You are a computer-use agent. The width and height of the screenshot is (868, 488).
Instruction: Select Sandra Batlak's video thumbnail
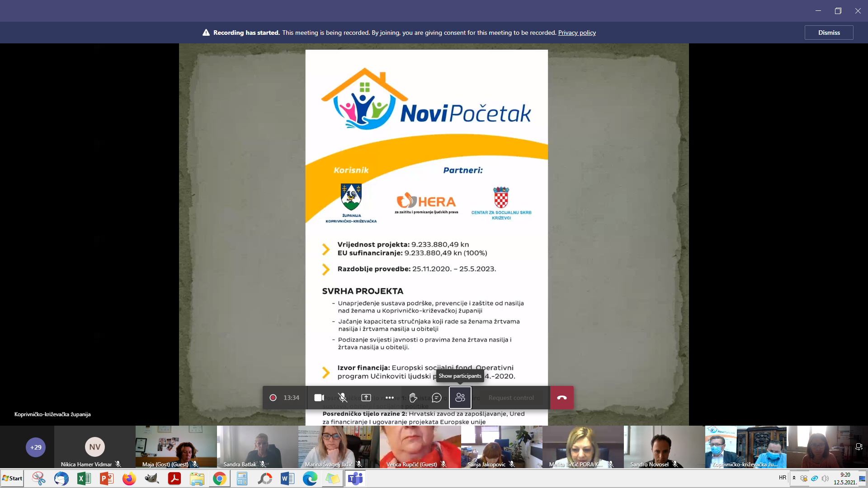[258, 447]
